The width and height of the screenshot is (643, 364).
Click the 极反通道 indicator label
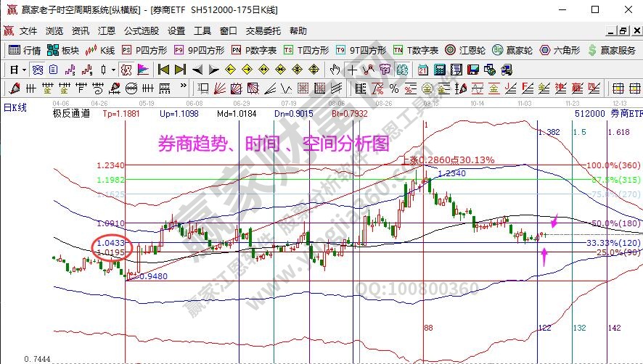71,114
